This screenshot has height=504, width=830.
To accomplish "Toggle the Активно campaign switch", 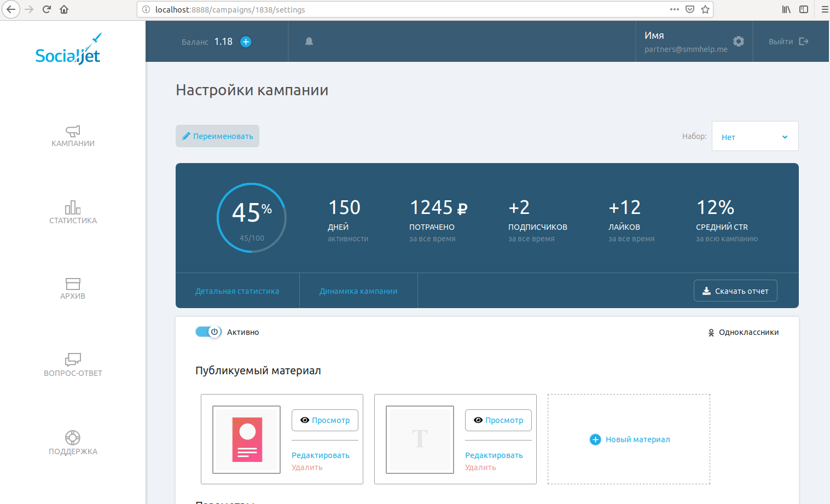I will point(208,332).
